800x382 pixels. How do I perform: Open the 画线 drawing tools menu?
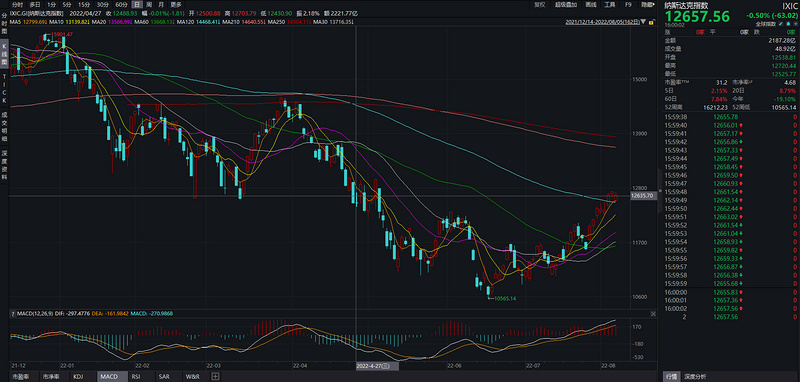tap(591, 5)
